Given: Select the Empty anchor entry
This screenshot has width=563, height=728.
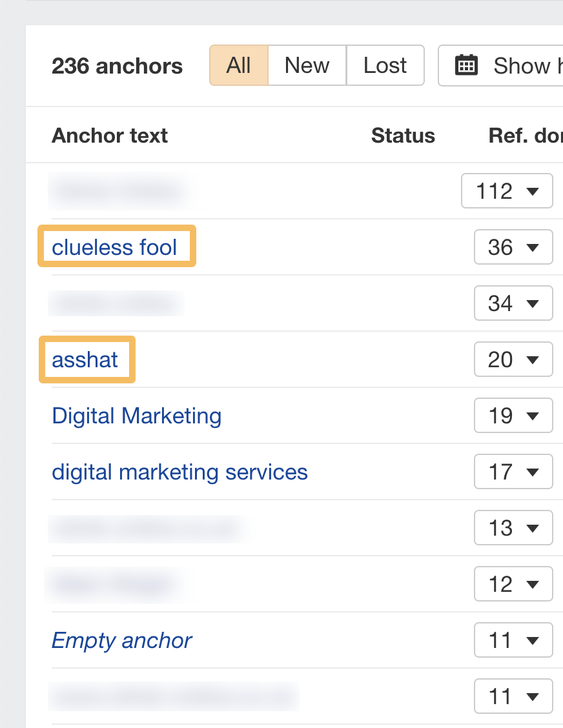Looking at the screenshot, I should coord(121,640).
